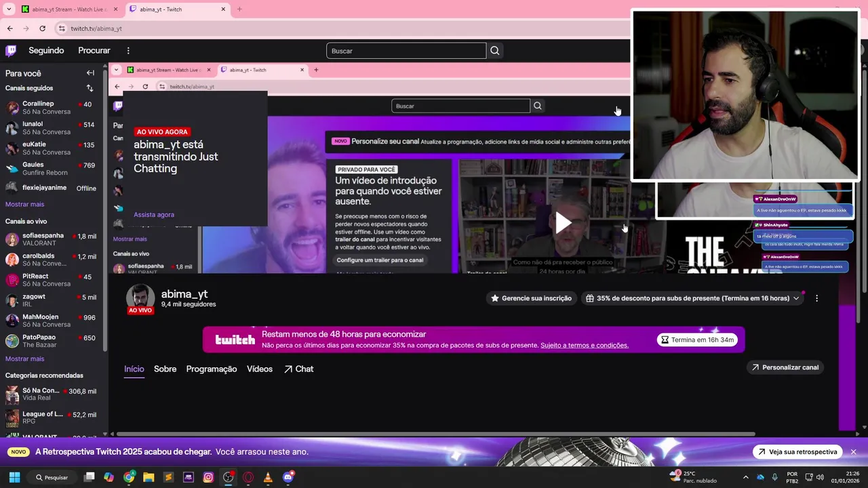Click the OneDrive tray icon
This screenshot has height=488, width=868.
760,477
